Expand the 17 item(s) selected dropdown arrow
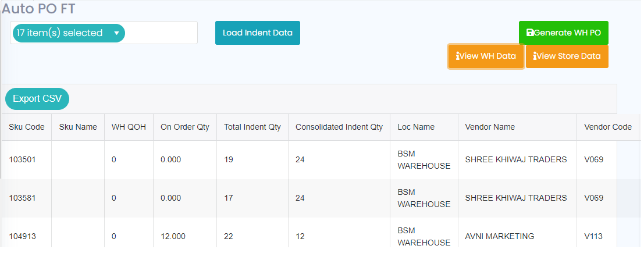This screenshot has width=644, height=267. pos(116,33)
